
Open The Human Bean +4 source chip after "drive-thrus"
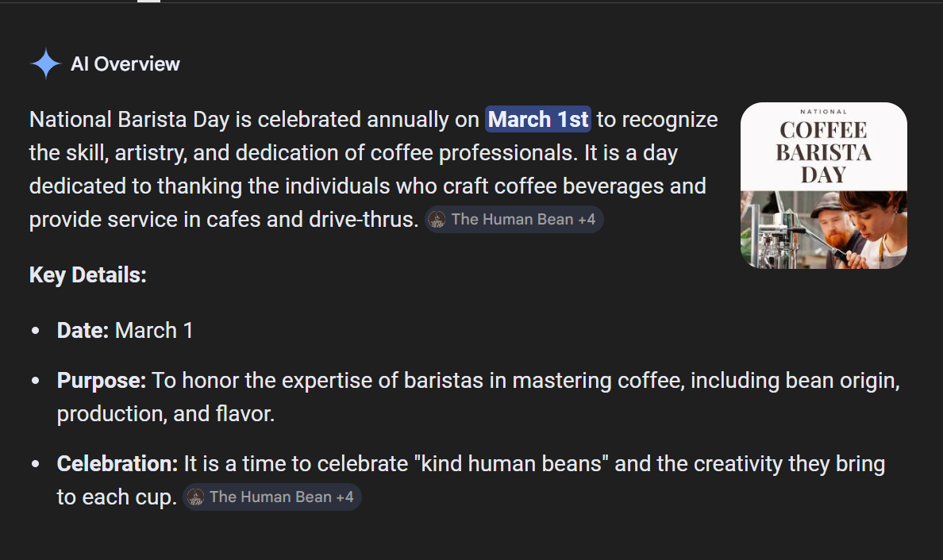(x=514, y=219)
